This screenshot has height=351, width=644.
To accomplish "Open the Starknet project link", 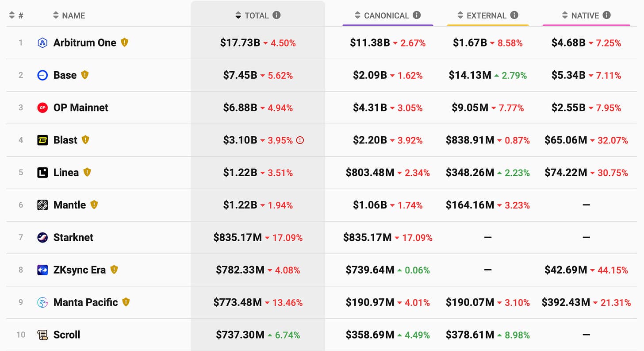I will pyautogui.click(x=73, y=237).
